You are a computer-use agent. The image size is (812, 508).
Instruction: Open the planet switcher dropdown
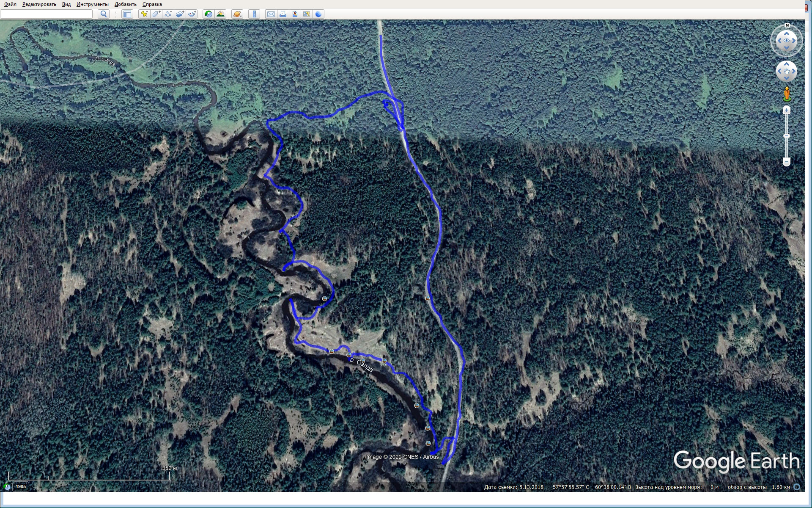pos(237,14)
